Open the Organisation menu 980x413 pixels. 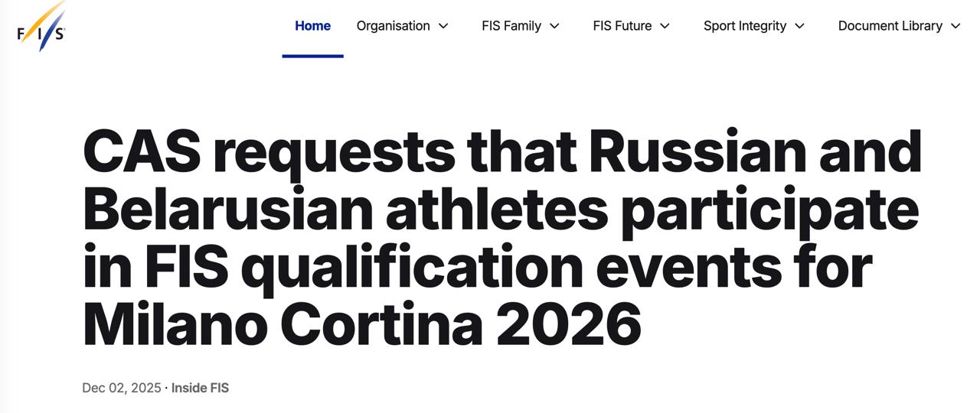(x=393, y=26)
